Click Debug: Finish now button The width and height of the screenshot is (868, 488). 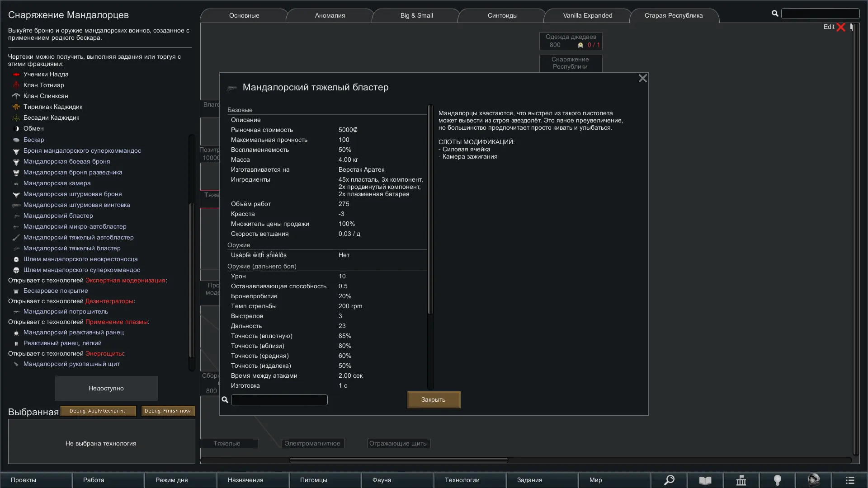(168, 411)
